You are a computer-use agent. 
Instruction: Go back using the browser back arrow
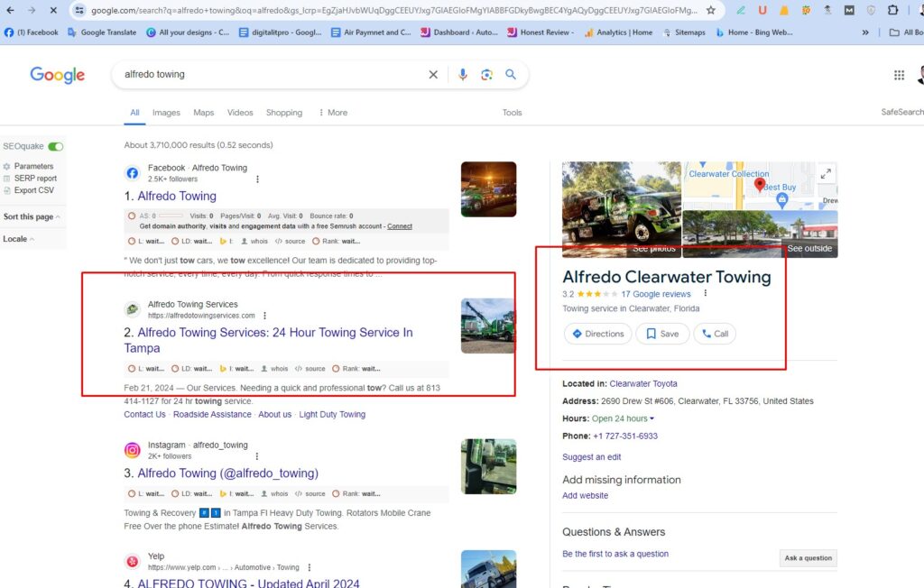click(x=10, y=10)
